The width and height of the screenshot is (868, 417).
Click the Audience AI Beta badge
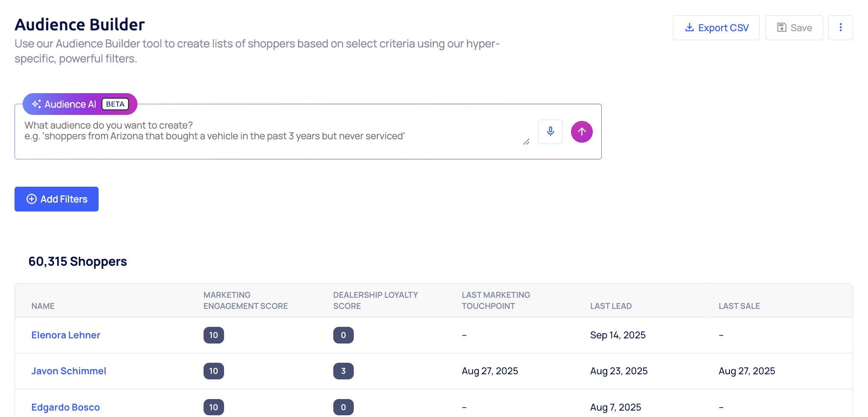(80, 104)
